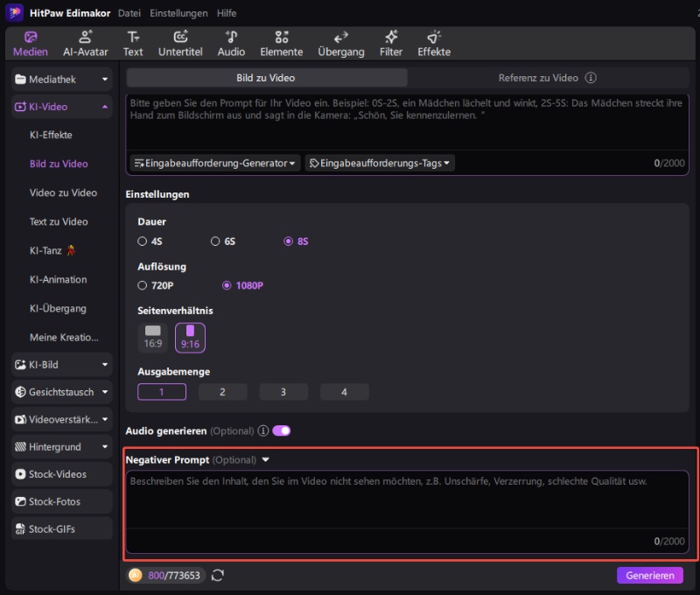This screenshot has height=595, width=700.
Task: Open the Übergang transitions panel
Action: 341,43
